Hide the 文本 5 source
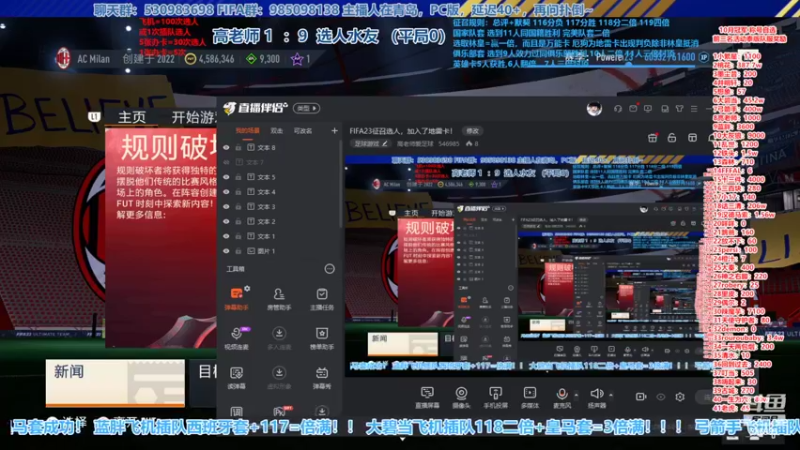The height and width of the screenshot is (450, 800). [226, 177]
